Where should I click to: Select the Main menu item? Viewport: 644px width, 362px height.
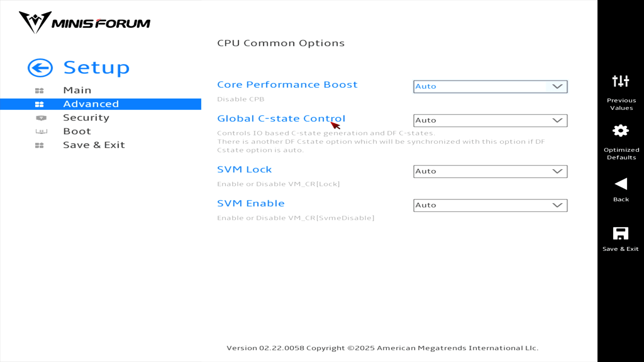77,90
